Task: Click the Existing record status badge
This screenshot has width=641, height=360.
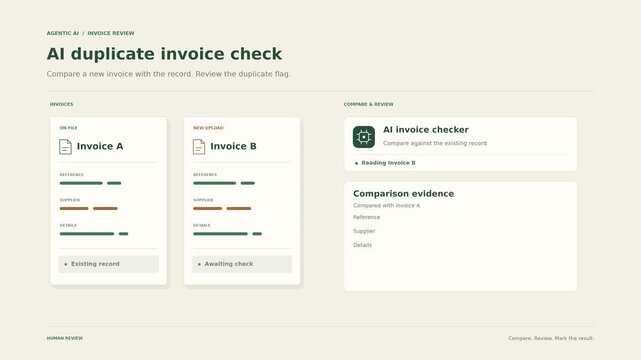Action: [x=108, y=264]
